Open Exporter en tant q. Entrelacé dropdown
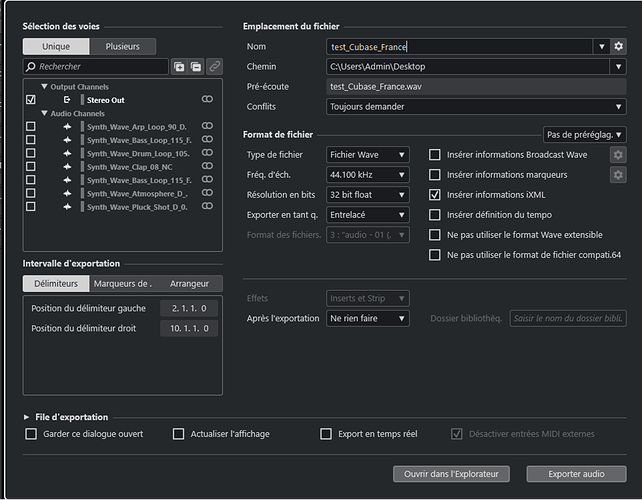 368,215
